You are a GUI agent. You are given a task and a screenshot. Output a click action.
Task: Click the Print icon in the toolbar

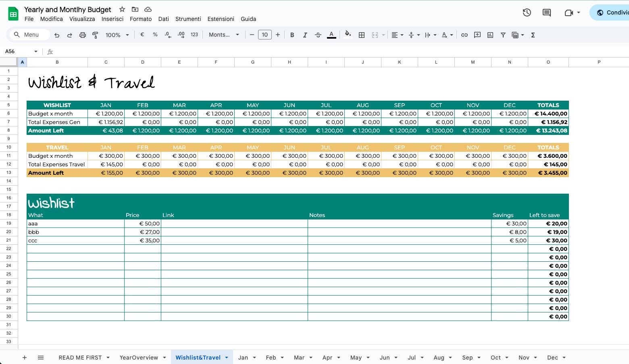[x=82, y=35]
